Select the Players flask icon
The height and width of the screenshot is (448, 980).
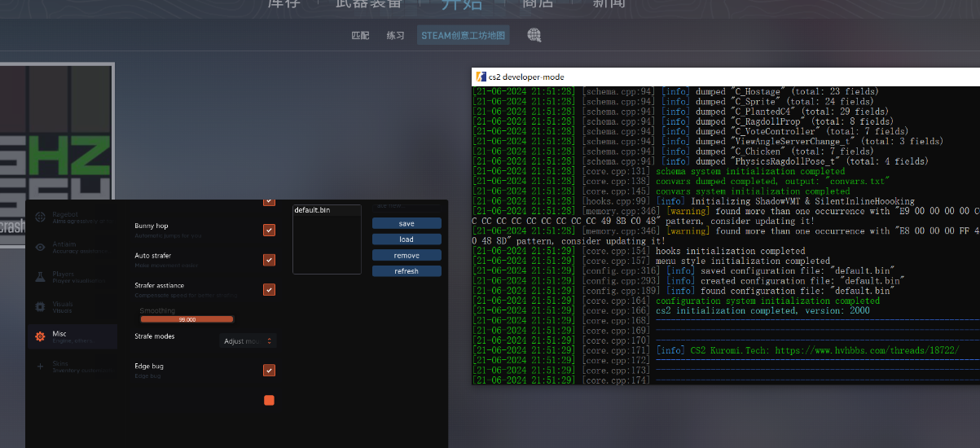click(40, 278)
